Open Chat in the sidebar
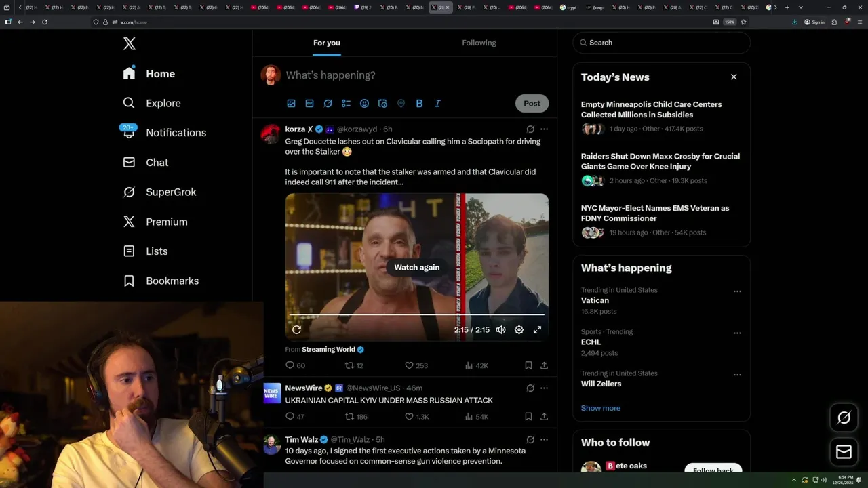Viewport: 868px width, 488px height. point(145,163)
